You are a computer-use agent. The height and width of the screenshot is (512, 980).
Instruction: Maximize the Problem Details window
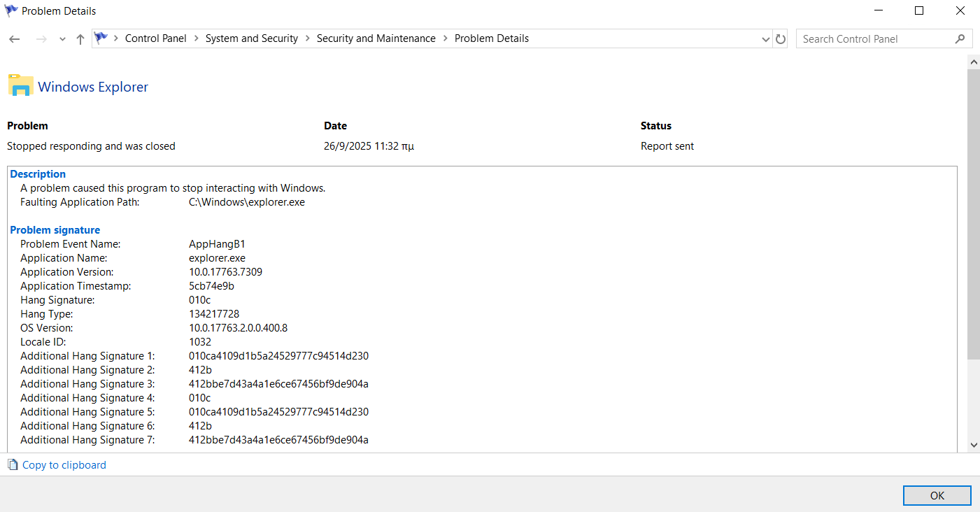tap(919, 11)
